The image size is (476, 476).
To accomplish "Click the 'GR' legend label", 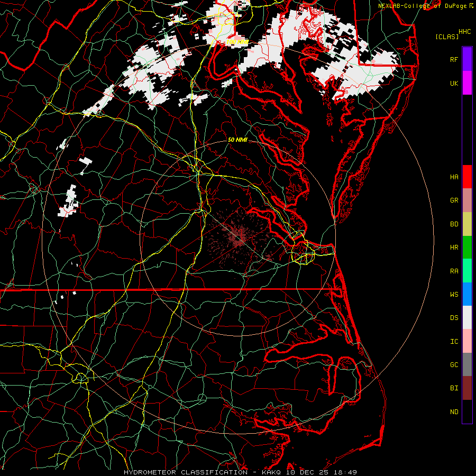I will pyautogui.click(x=454, y=200).
